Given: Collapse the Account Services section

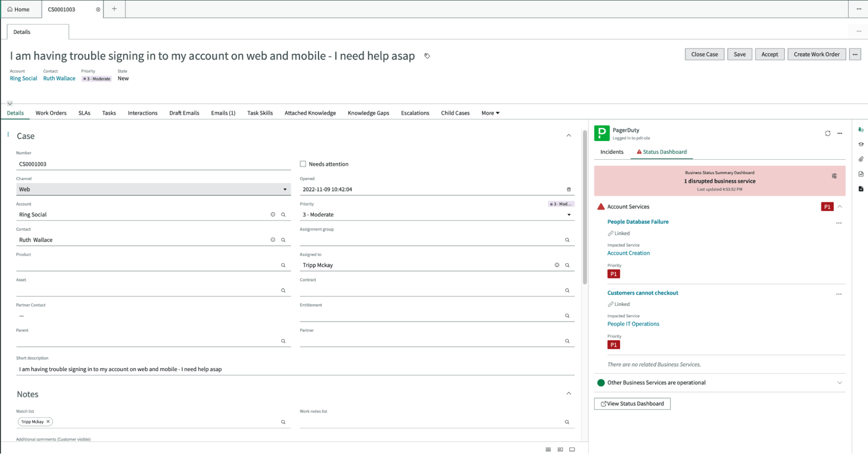Looking at the screenshot, I should point(840,207).
